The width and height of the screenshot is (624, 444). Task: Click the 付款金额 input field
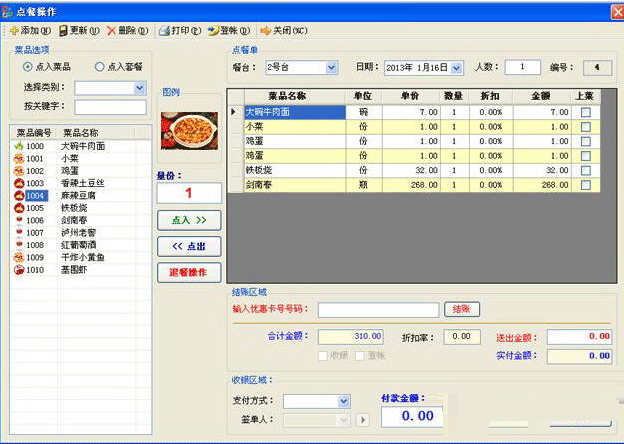pos(412,417)
